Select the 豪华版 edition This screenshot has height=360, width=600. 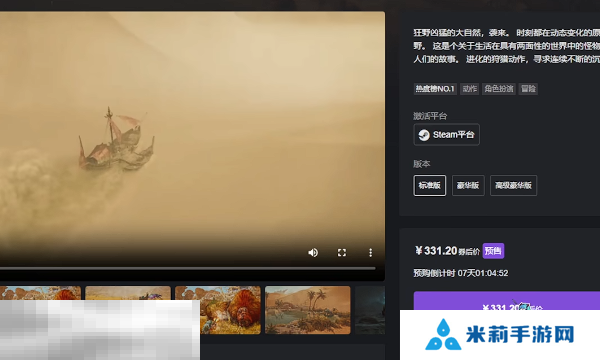[468, 186]
